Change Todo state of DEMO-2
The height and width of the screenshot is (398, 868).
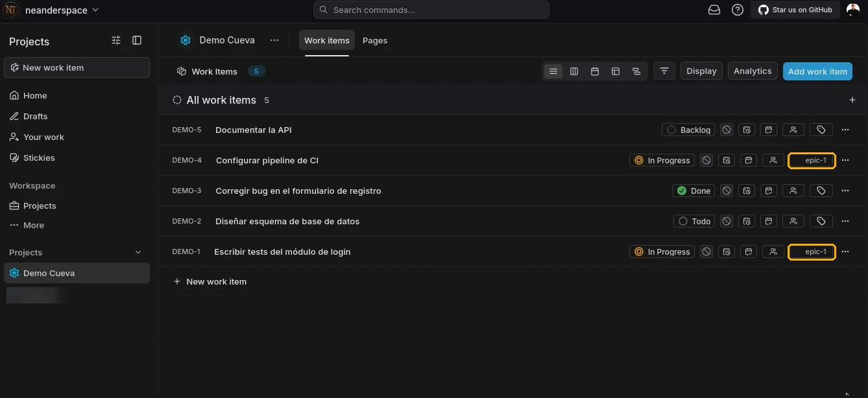point(694,221)
